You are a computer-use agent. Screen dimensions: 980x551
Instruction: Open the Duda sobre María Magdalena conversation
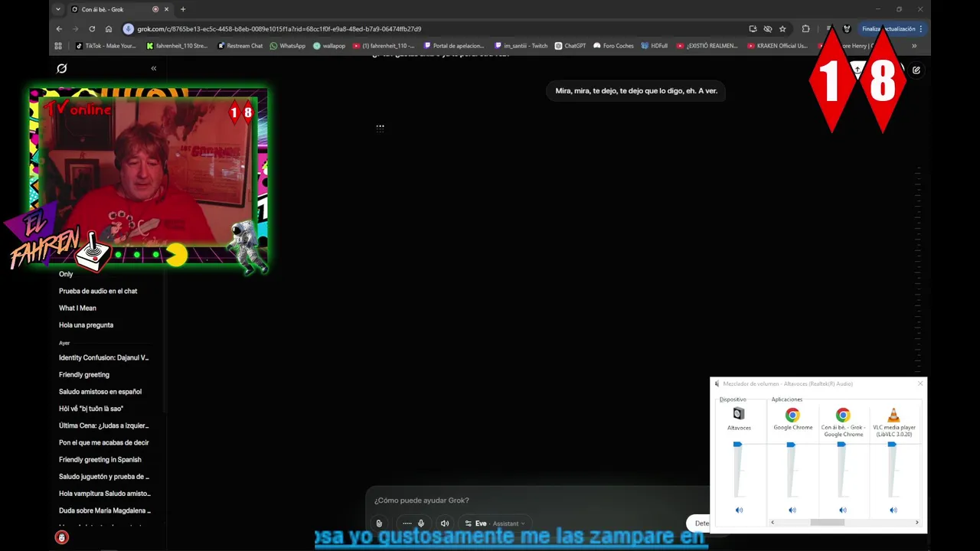pos(104,510)
